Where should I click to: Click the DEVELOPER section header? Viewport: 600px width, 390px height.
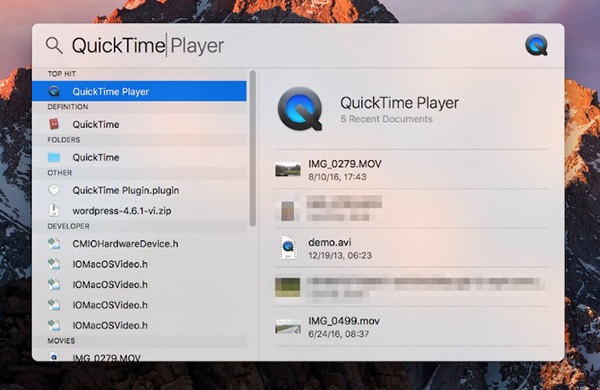(68, 226)
